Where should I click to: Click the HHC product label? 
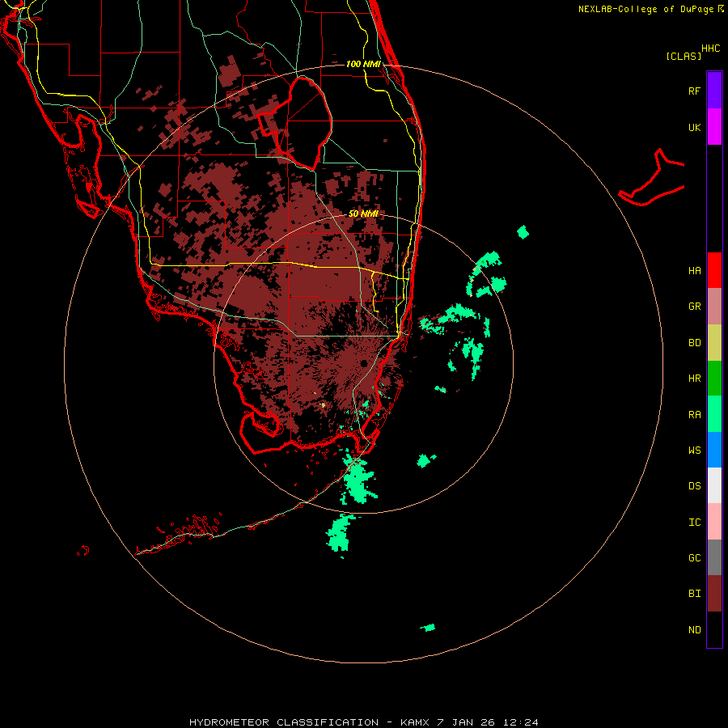pyautogui.click(x=710, y=49)
